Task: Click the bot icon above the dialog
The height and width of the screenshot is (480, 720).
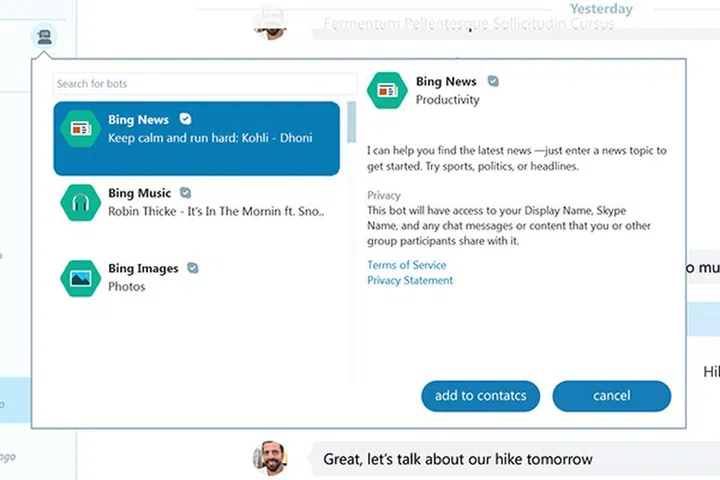Action: coord(44,38)
